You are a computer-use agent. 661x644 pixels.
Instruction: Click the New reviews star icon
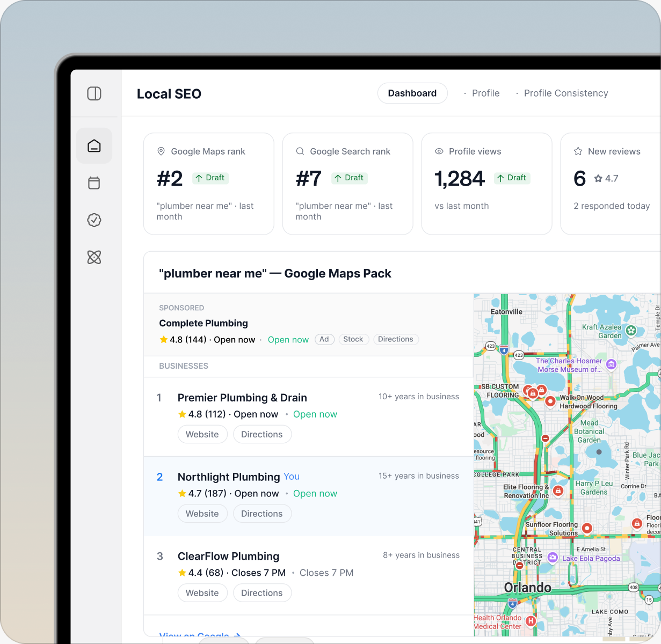[578, 151]
